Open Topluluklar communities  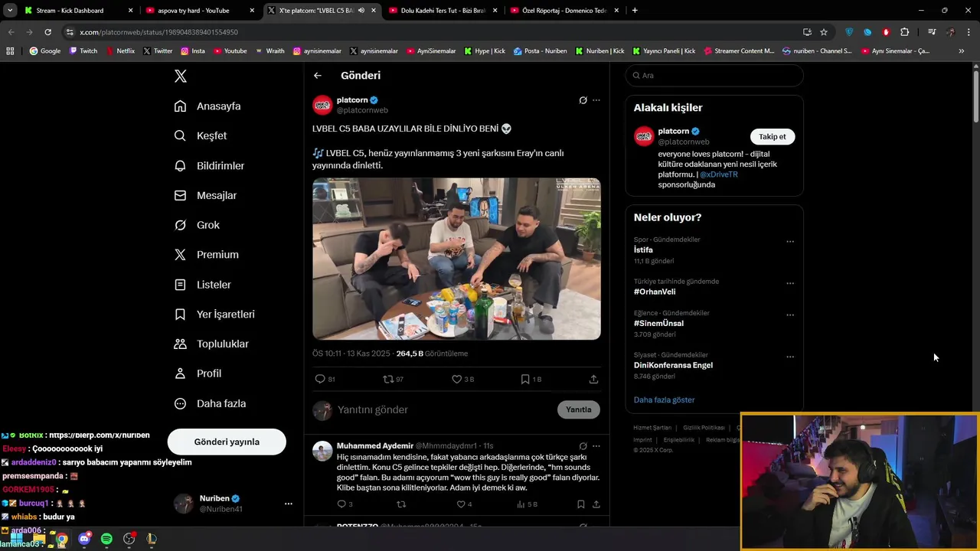pyautogui.click(x=211, y=344)
